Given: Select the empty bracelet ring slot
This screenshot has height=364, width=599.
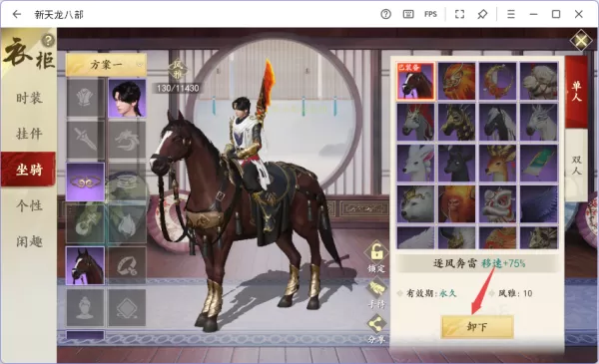Looking at the screenshot, I should (127, 265).
